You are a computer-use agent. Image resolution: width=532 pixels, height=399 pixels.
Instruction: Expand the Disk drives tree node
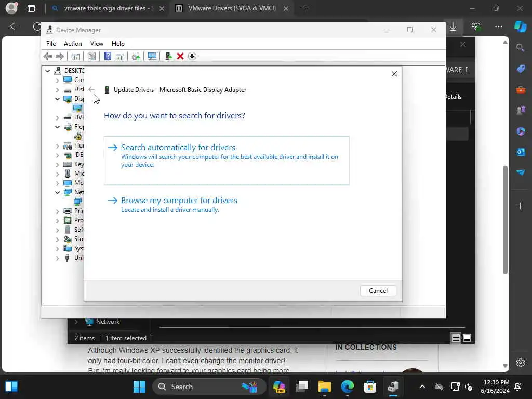[x=57, y=89]
